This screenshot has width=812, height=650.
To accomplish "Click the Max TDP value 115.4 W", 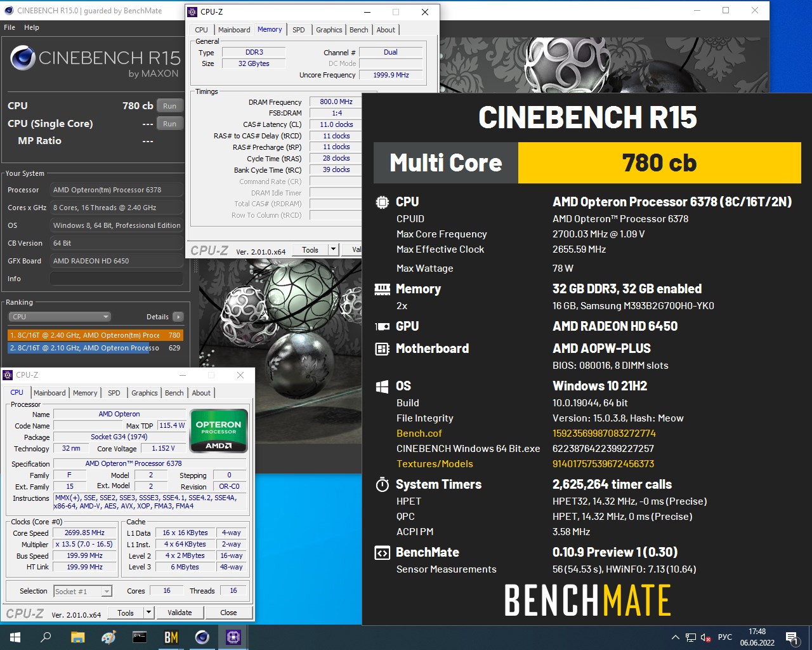I will [171, 426].
